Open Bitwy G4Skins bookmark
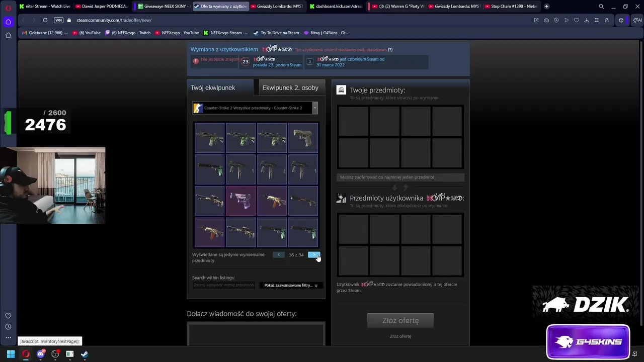 pyautogui.click(x=326, y=33)
